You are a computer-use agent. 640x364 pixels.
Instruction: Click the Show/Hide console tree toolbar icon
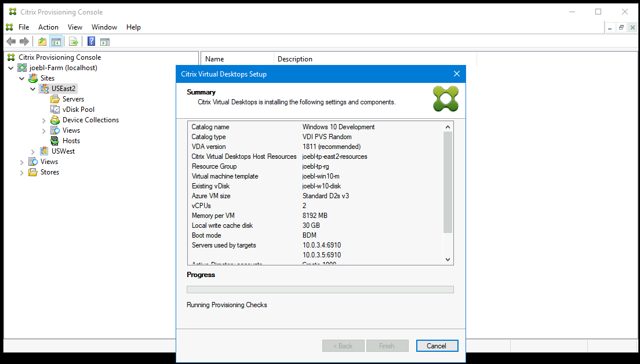tap(56, 41)
